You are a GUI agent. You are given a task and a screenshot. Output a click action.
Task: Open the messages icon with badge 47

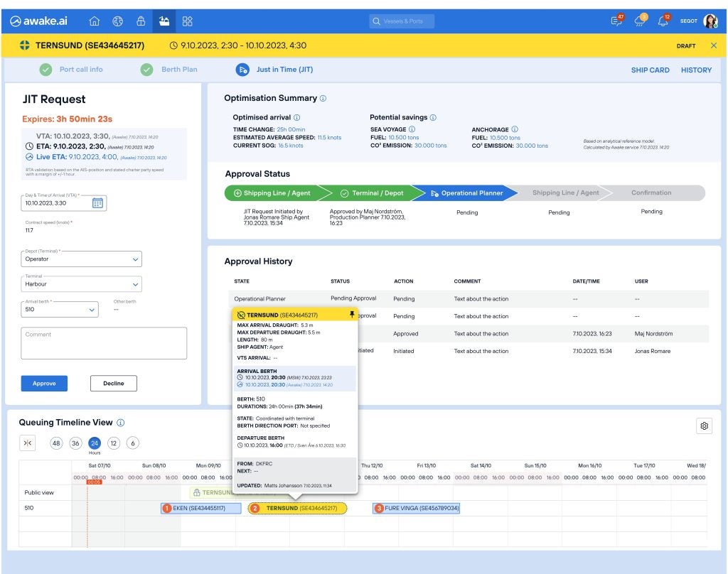(616, 21)
